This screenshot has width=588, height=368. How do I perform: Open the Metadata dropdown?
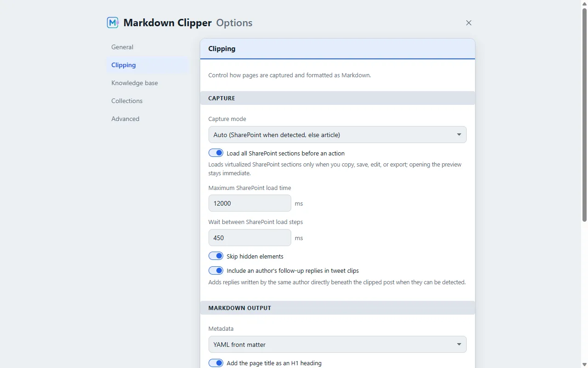tap(337, 345)
